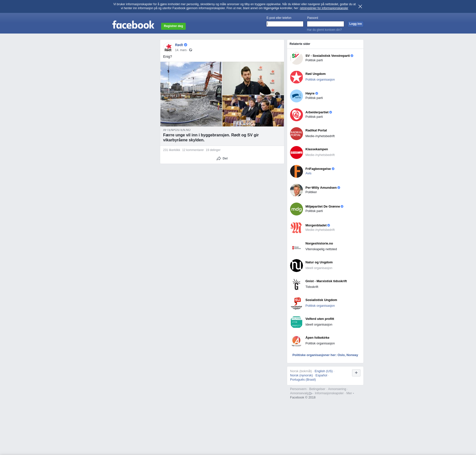This screenshot has height=455, width=476.
Task: Click the Facebook logo
Action: click(x=133, y=25)
